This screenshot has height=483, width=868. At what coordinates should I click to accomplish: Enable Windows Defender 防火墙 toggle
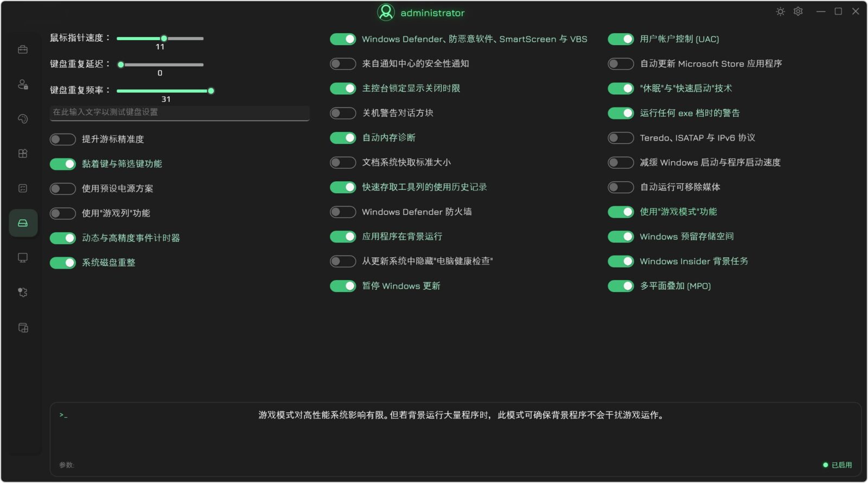(x=343, y=212)
